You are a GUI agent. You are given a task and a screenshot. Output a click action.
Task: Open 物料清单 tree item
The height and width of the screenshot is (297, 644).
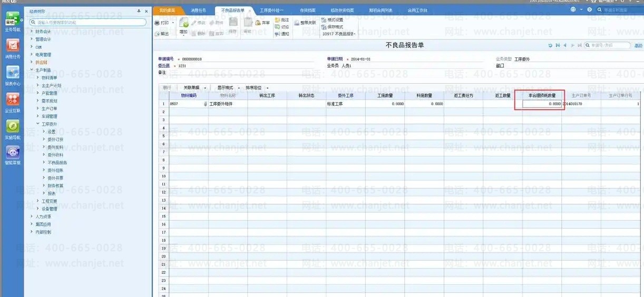(x=49, y=77)
